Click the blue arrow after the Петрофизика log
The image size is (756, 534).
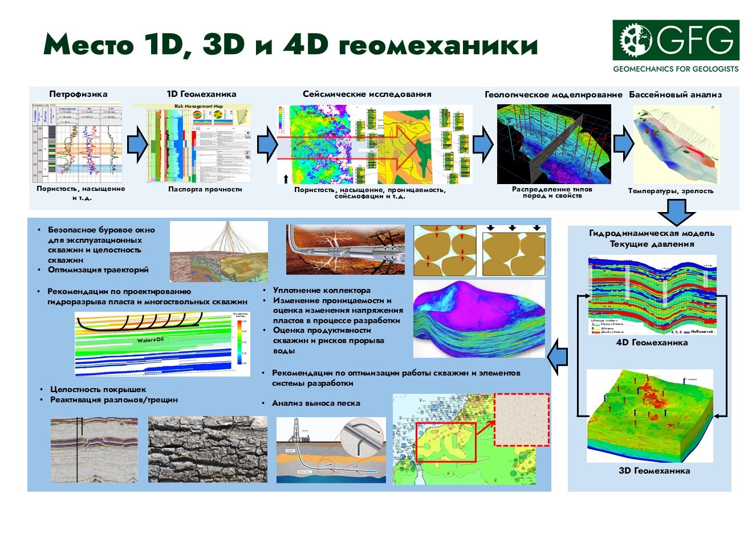(x=137, y=145)
